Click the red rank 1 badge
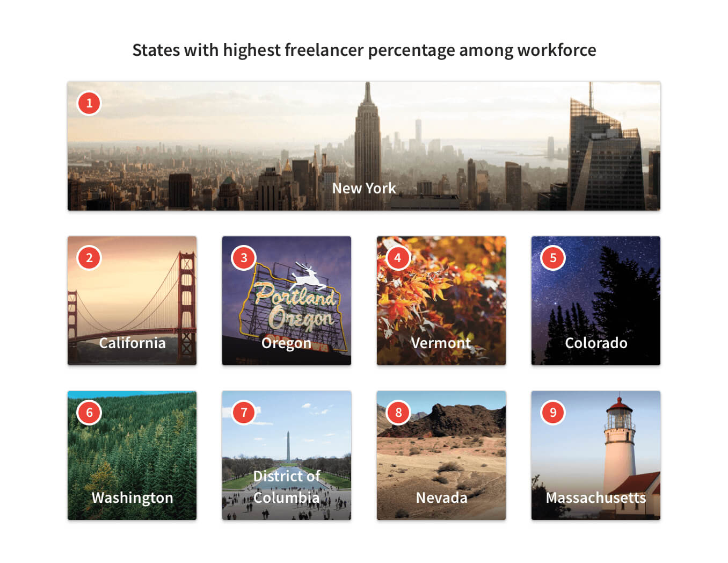 (89, 103)
